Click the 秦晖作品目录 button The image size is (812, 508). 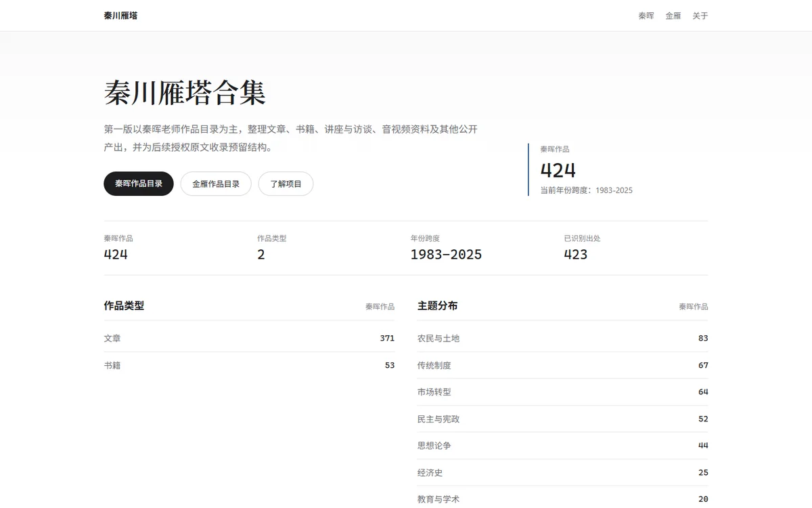139,184
